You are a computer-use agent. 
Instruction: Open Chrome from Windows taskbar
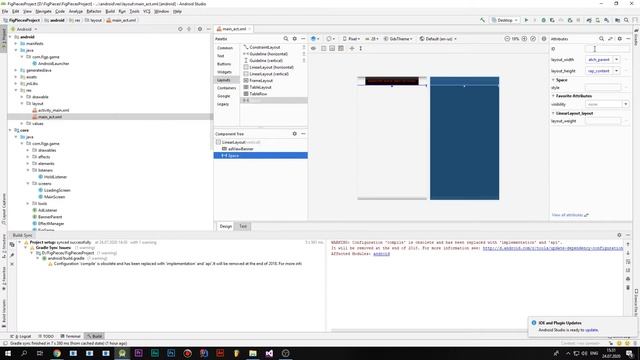click(57, 353)
